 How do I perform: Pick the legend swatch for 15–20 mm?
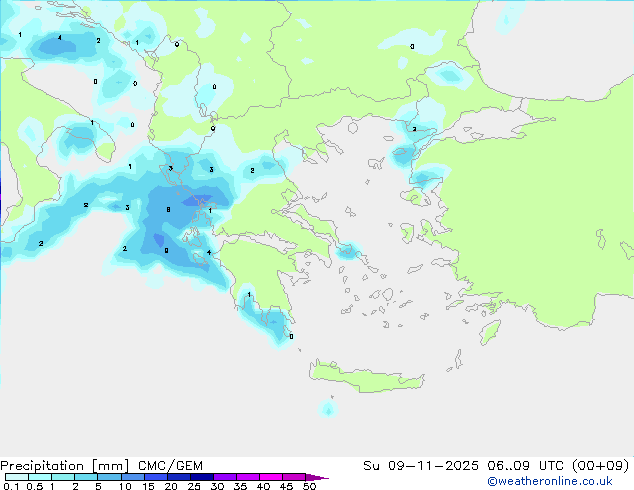point(156,477)
